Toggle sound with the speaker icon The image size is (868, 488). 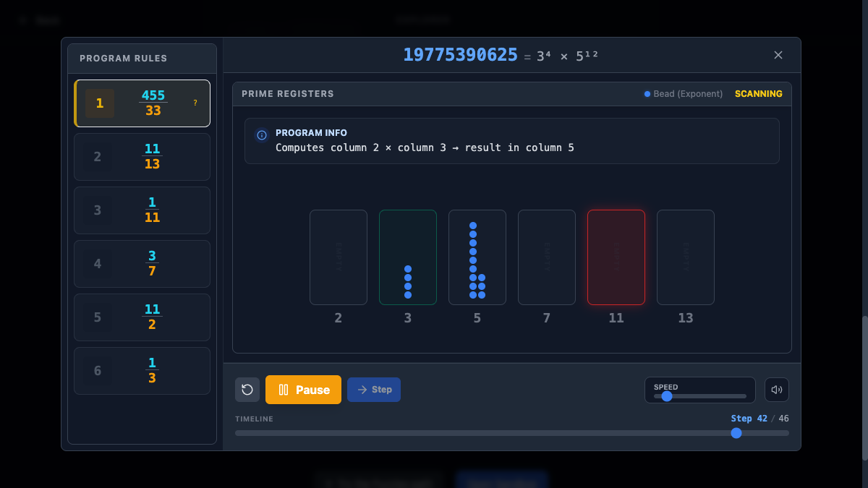pyautogui.click(x=777, y=390)
